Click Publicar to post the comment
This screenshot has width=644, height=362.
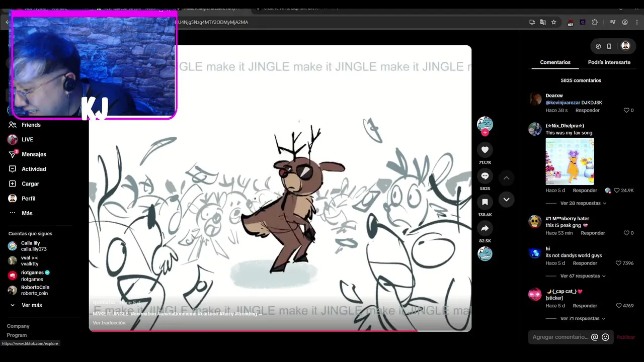tap(626, 337)
